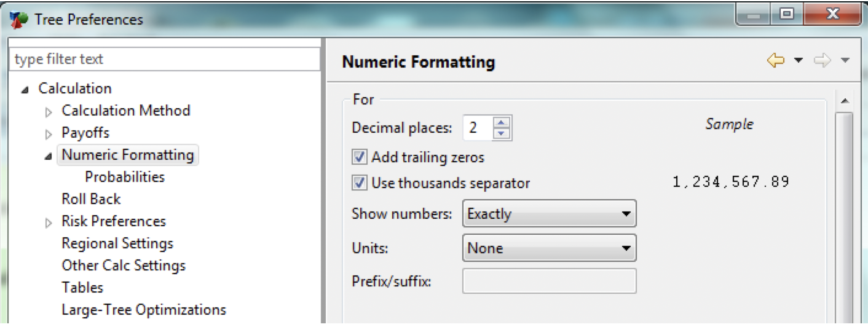Expand the Risk Preferences node
Viewport: 868px width, 327px height.
pos(49,223)
